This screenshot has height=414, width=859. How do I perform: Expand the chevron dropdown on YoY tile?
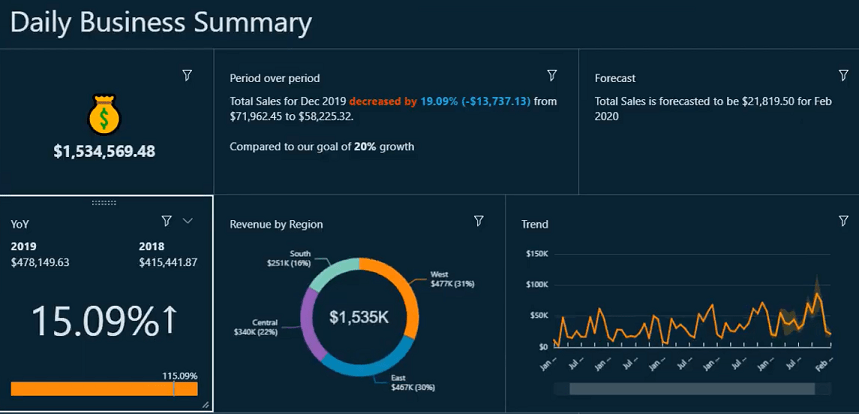click(188, 221)
